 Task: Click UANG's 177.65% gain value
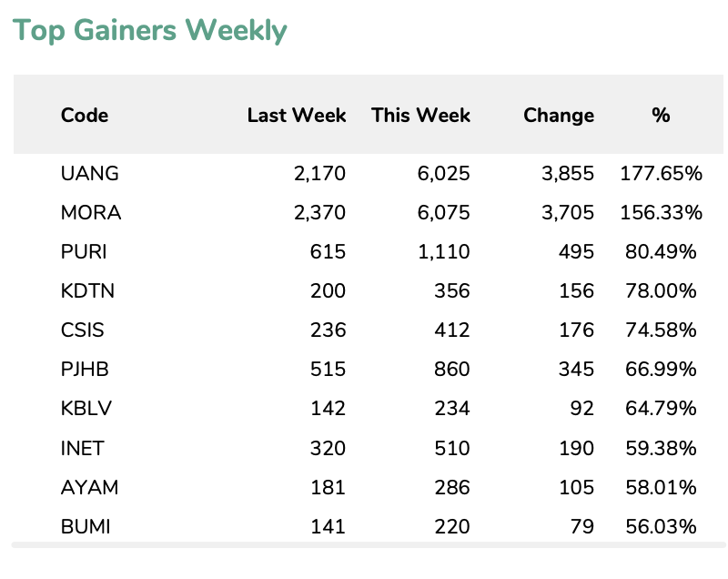(x=661, y=174)
